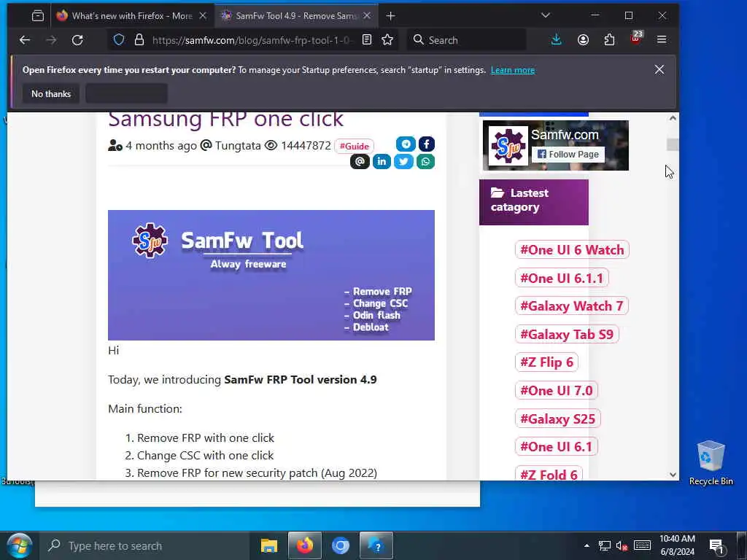Toggle reader view for the page
Viewport: 747px width, 560px height.
tap(367, 40)
